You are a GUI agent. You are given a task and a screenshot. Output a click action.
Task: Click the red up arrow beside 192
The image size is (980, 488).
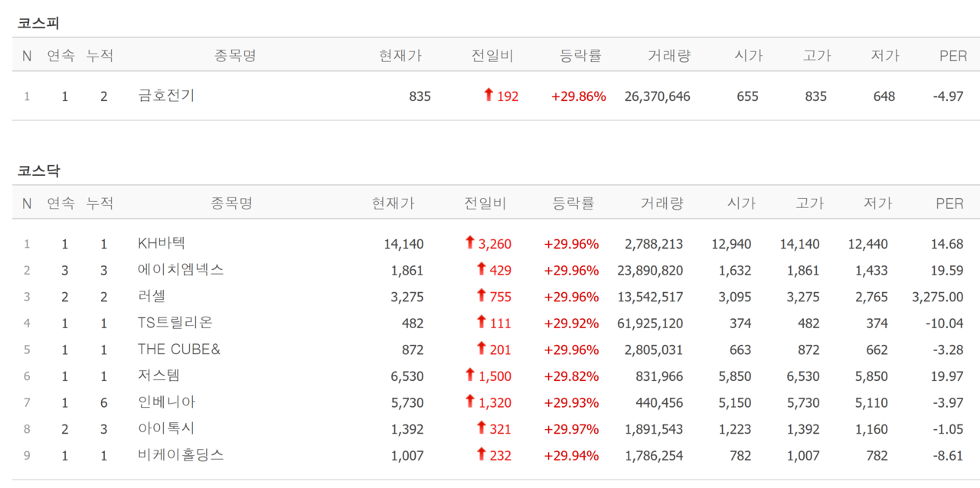(x=488, y=95)
